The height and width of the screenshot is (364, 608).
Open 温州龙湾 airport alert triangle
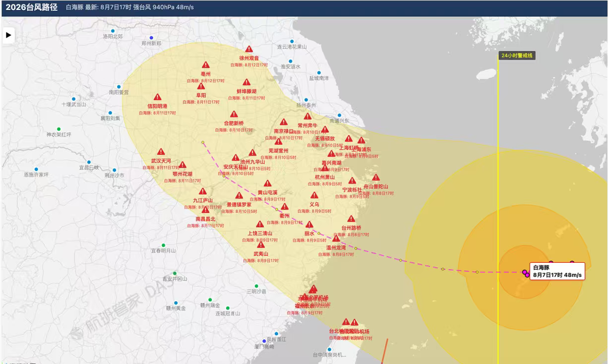click(x=336, y=239)
